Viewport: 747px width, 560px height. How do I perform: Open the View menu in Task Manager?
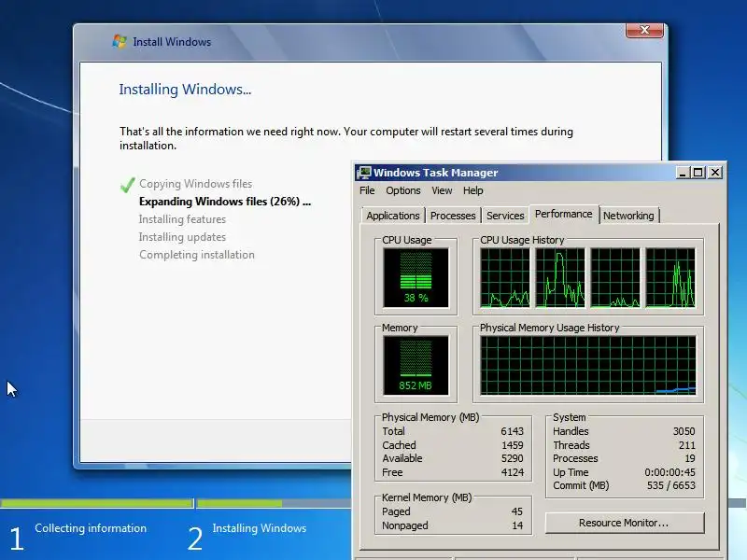point(442,190)
